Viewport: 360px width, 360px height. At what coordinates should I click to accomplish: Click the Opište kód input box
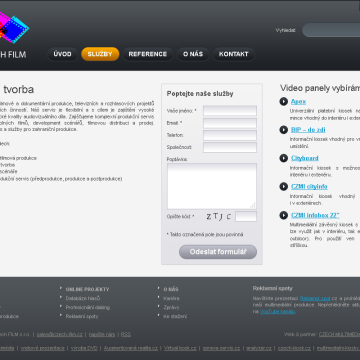246,217
